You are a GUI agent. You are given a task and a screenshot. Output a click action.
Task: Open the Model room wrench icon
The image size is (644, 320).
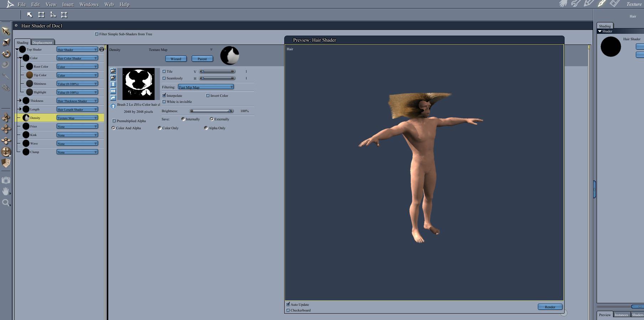click(576, 4)
